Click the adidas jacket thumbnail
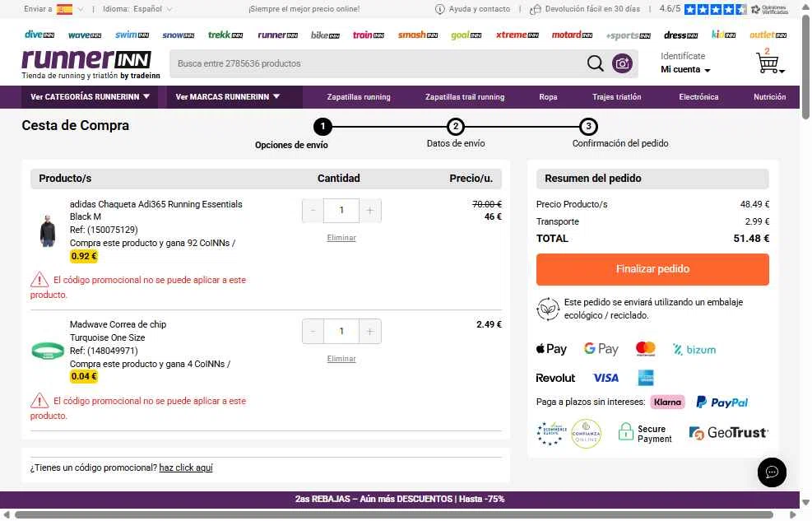This screenshot has height=521, width=812. (x=47, y=230)
